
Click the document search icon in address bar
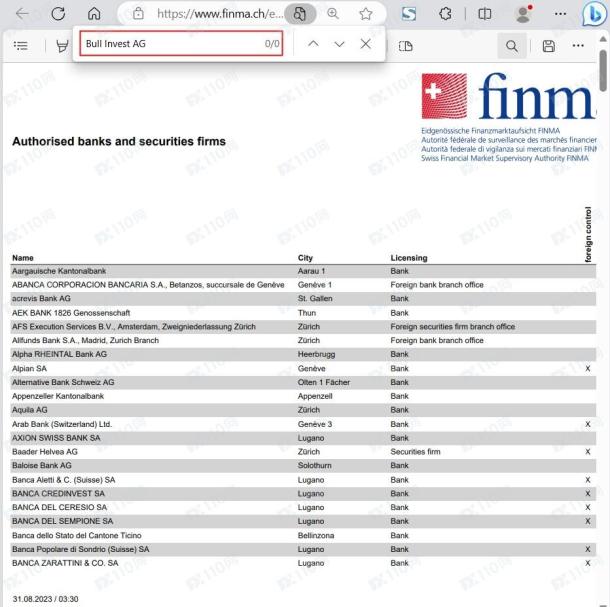point(300,14)
